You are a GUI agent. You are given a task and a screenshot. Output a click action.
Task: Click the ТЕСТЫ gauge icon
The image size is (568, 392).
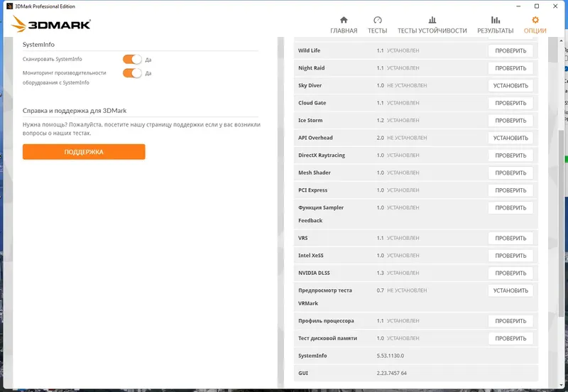[x=378, y=20]
